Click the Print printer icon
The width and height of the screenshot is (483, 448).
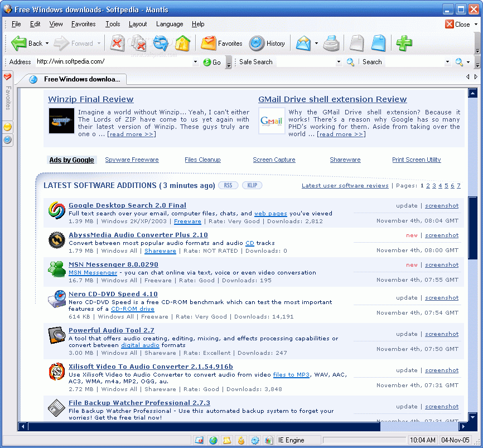tap(331, 43)
